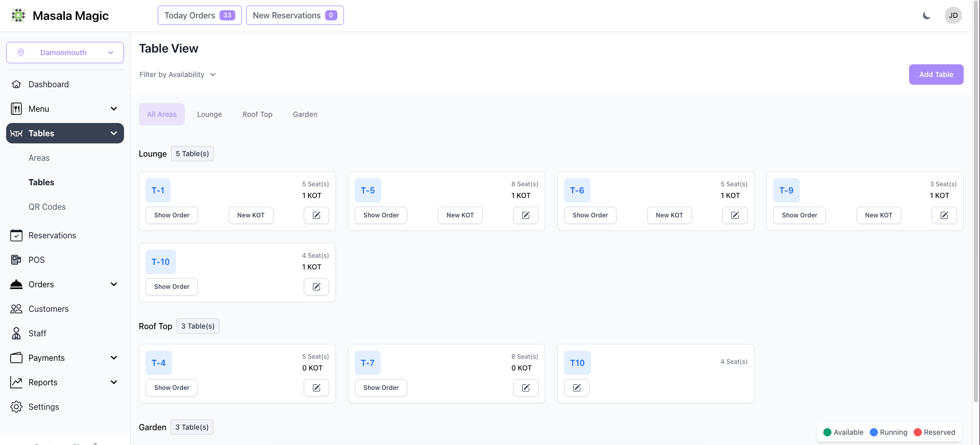
Task: Click the Tables sidebar icon
Action: (x=16, y=133)
